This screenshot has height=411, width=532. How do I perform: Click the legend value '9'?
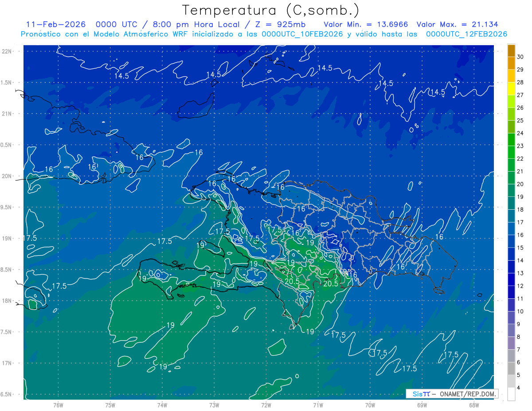pyautogui.click(x=519, y=324)
